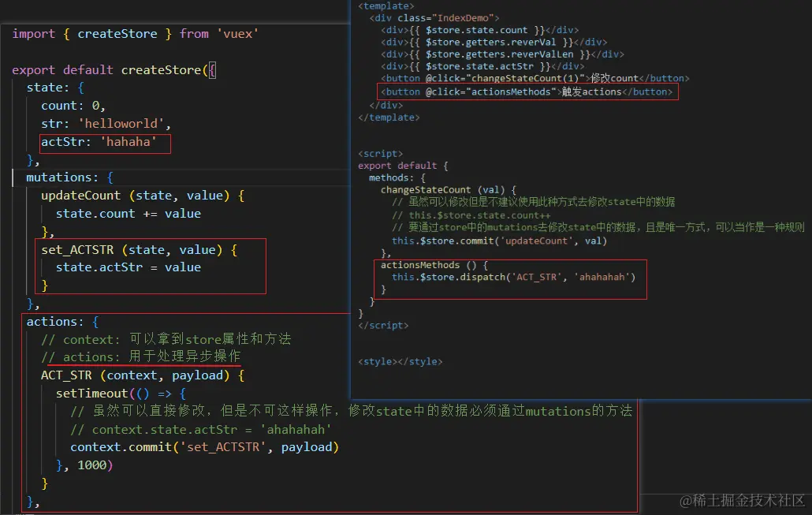Screen dimensions: 812x515
Task: Click the '<script>' opening tag
Action: tap(380, 153)
